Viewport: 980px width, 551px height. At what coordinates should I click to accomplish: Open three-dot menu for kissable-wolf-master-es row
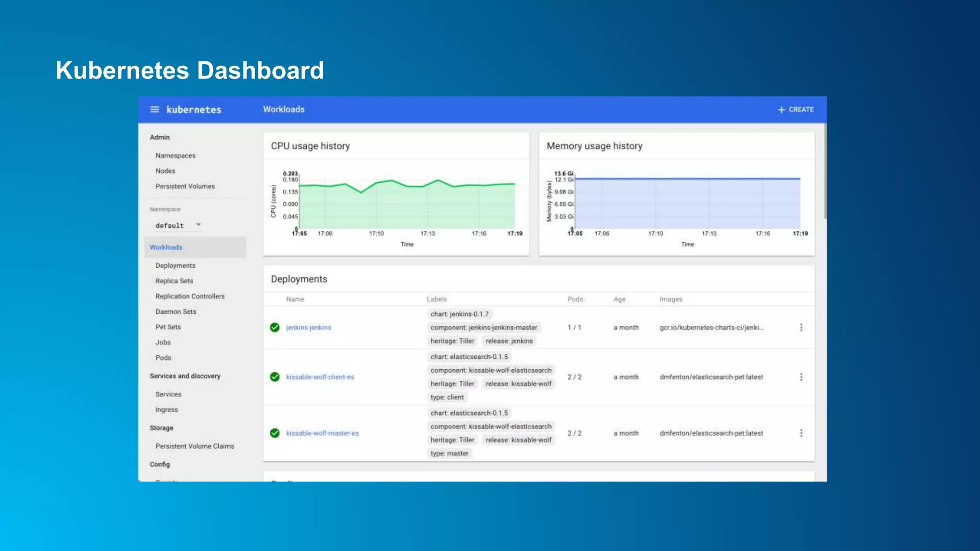801,433
